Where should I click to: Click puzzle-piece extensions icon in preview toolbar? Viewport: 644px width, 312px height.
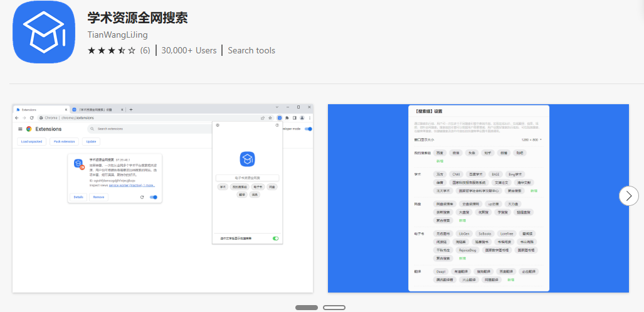(x=287, y=117)
